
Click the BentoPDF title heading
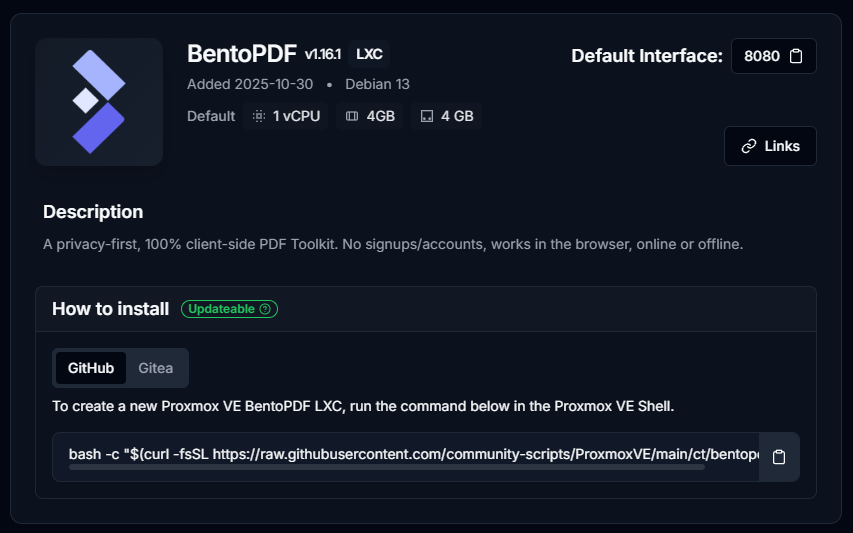[242, 54]
